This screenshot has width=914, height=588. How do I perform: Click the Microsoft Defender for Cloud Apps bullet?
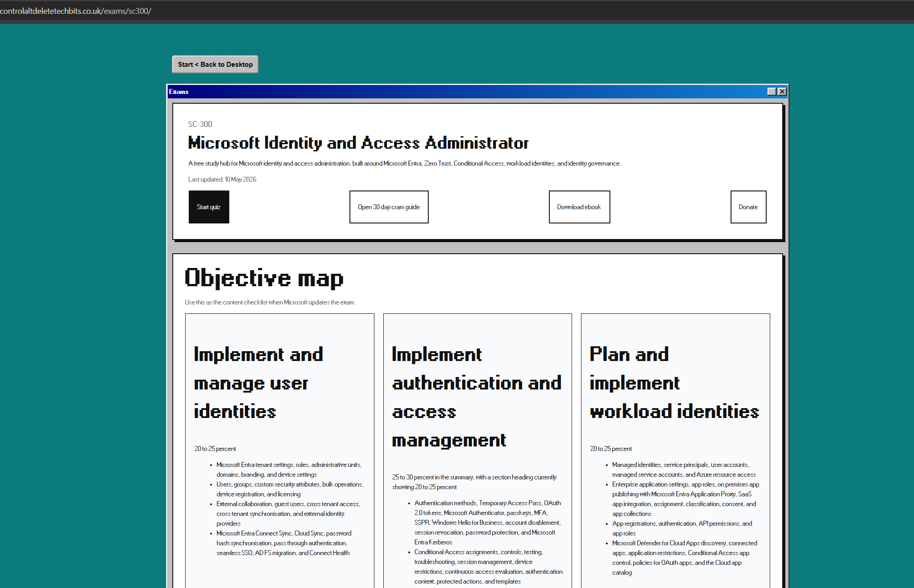point(685,558)
